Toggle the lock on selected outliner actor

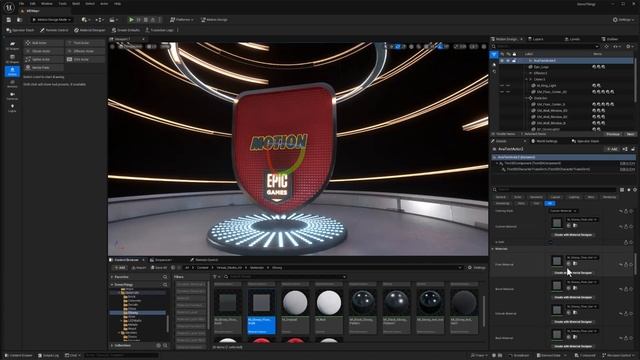coord(513,61)
